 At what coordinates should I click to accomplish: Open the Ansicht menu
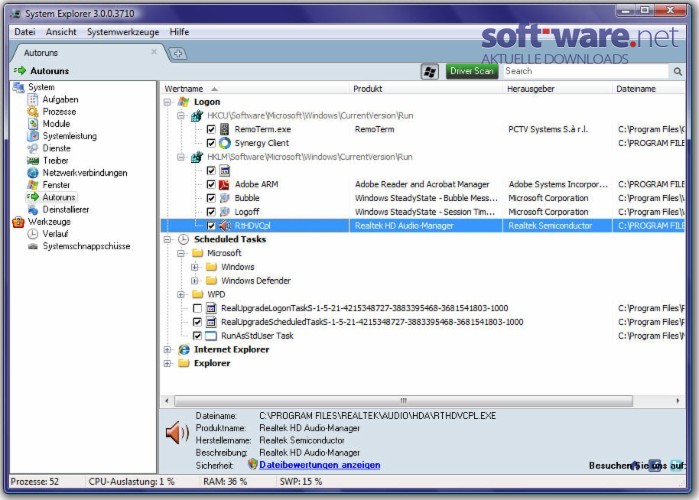point(61,32)
